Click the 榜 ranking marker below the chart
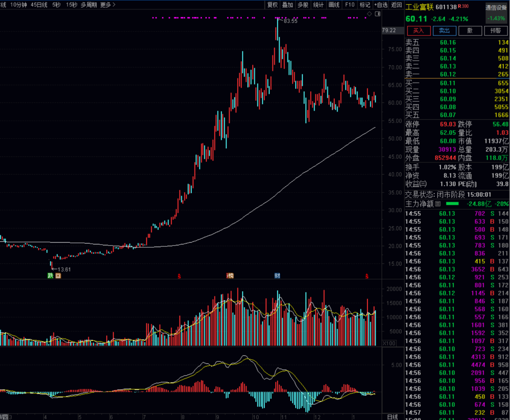Image resolution: width=510 pixels, height=420 pixels. click(x=230, y=276)
